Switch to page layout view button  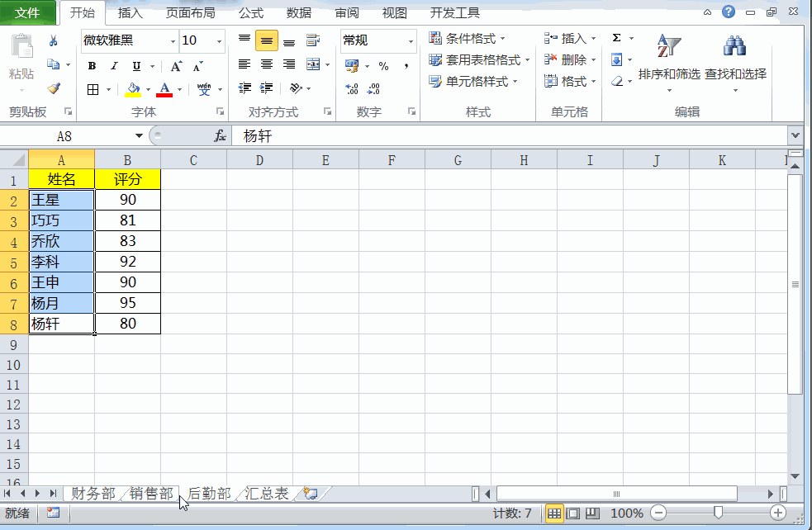[573, 513]
